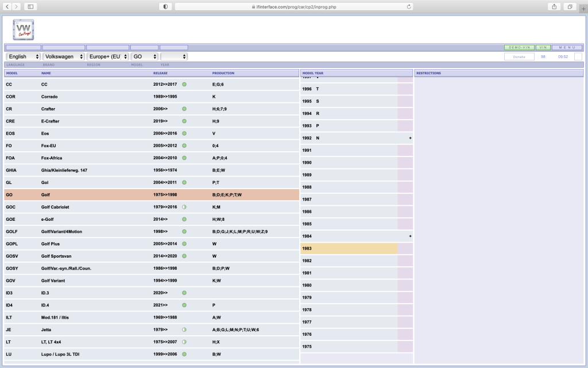Open the empty year dropdown
Viewport: 588px width, 368px height.
[x=173, y=56]
